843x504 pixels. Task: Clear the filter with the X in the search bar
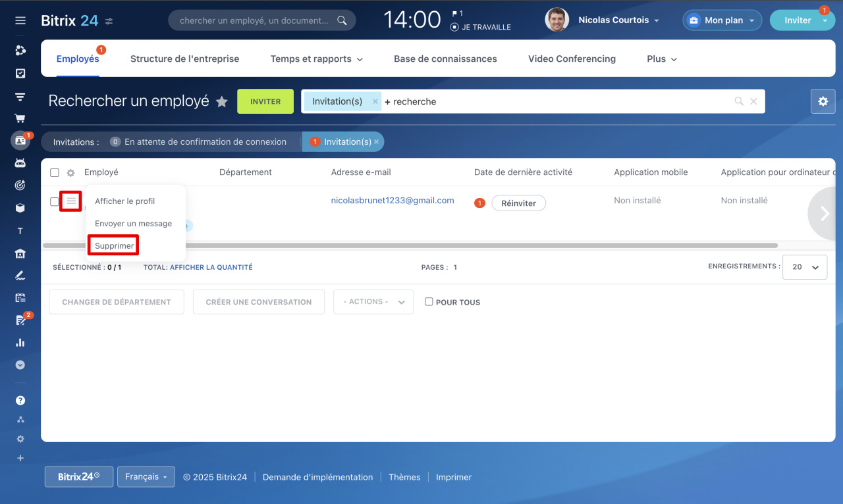point(753,101)
